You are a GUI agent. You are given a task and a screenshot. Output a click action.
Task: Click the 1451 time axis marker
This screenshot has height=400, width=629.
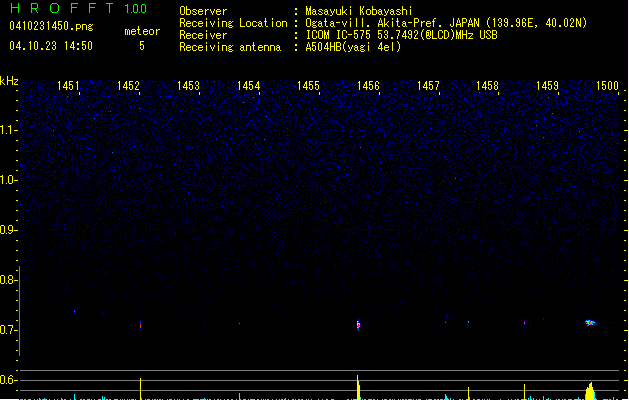(x=68, y=86)
